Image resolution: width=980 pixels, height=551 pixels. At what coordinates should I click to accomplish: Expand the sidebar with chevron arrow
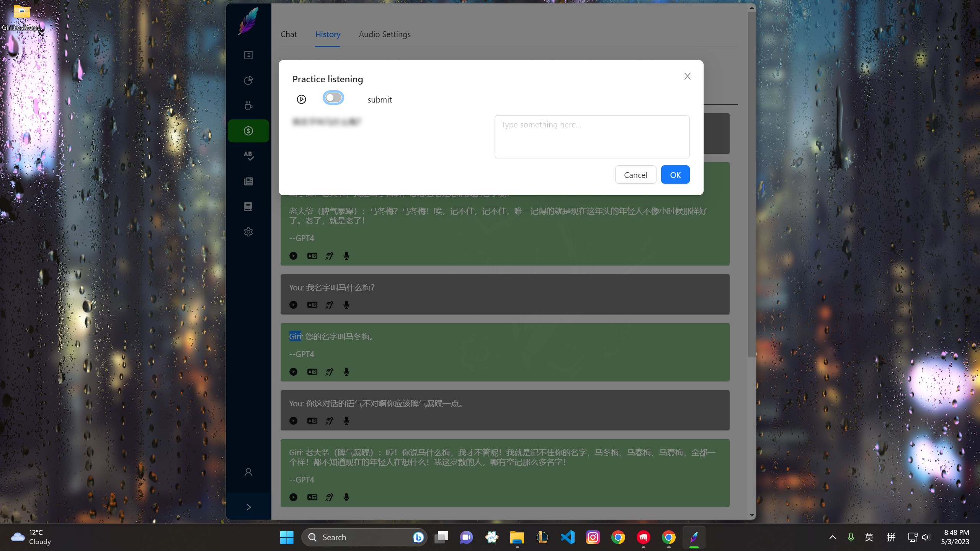point(248,507)
